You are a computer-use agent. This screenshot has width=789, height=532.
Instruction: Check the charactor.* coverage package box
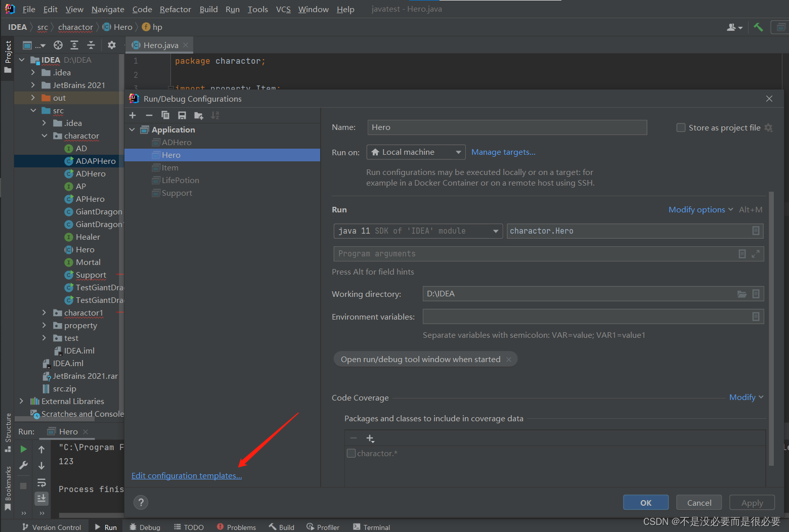(x=351, y=453)
